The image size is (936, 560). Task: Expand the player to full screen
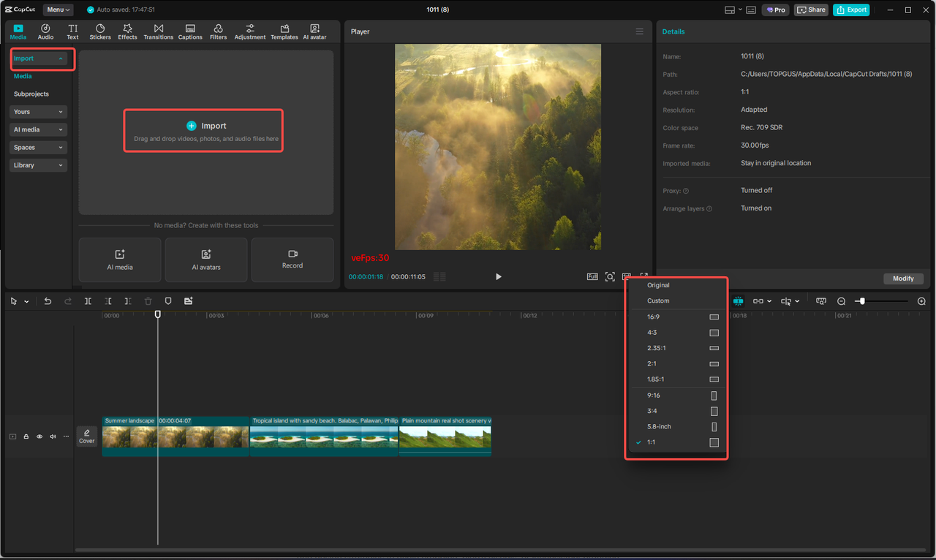(x=643, y=276)
